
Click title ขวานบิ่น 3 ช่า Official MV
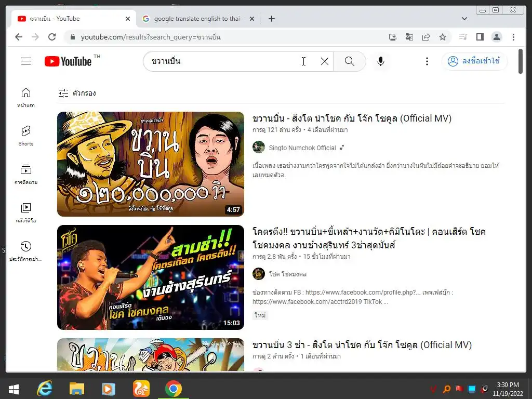(x=362, y=345)
